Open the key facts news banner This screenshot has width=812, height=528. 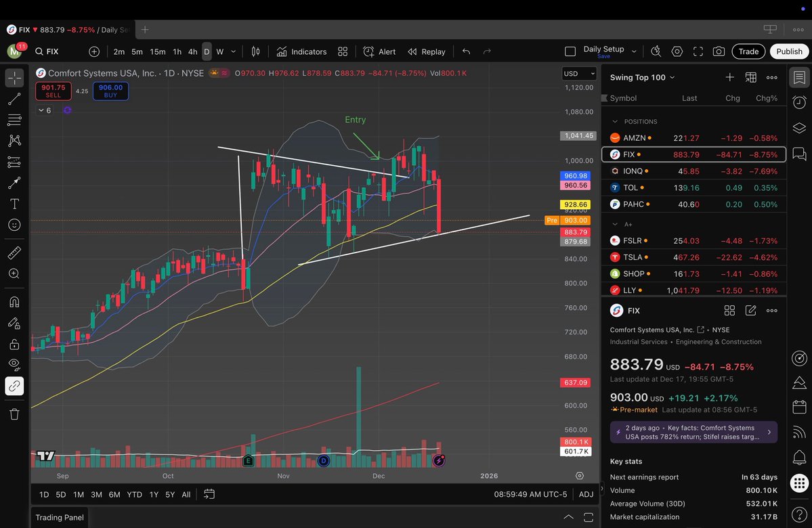[x=693, y=433]
